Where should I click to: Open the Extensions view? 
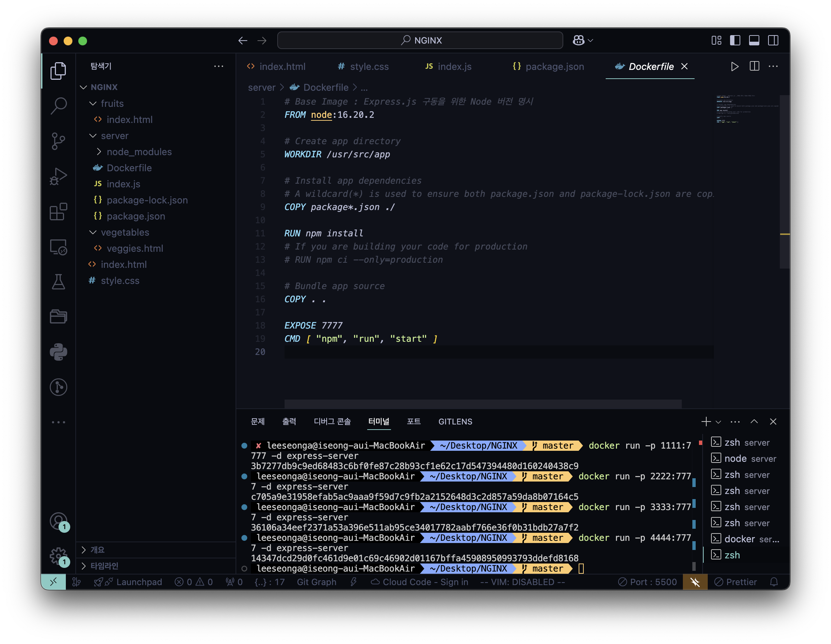(58, 211)
